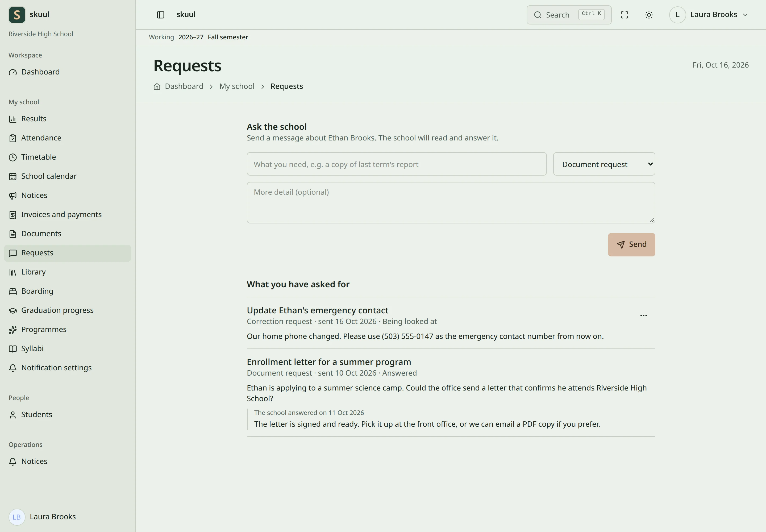766x532 pixels.
Task: Click 'Enrollment letter for a summer program' title
Action: coord(329,362)
